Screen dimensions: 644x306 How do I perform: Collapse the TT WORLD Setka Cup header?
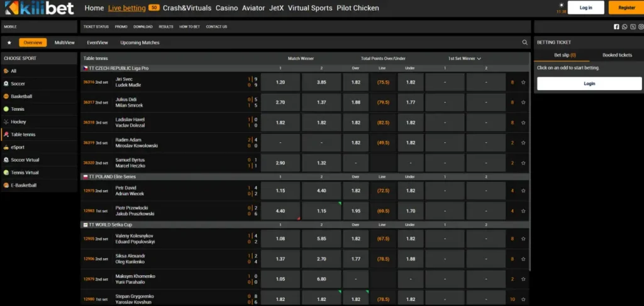point(305,225)
